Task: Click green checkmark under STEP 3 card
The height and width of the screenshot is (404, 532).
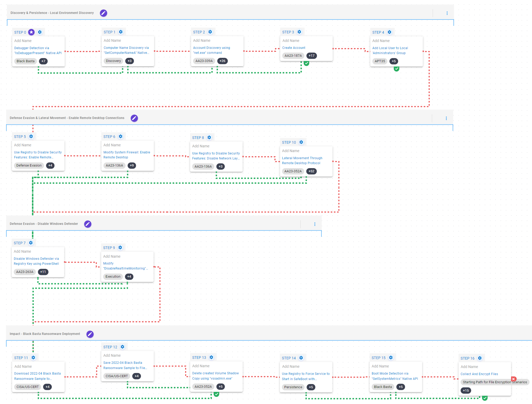Action: point(306,63)
